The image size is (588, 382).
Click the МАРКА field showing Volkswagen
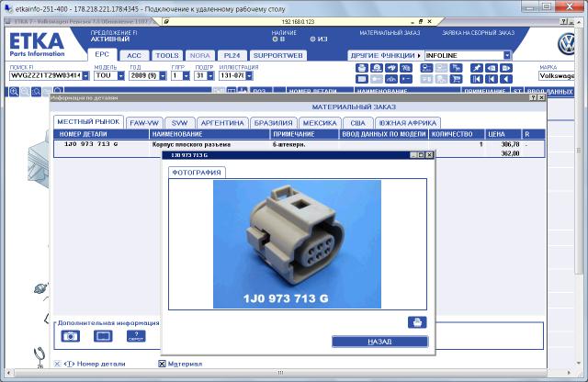557,76
